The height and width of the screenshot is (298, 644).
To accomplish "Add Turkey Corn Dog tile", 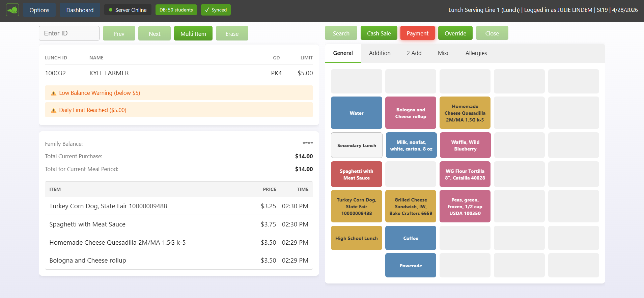I will tap(357, 206).
